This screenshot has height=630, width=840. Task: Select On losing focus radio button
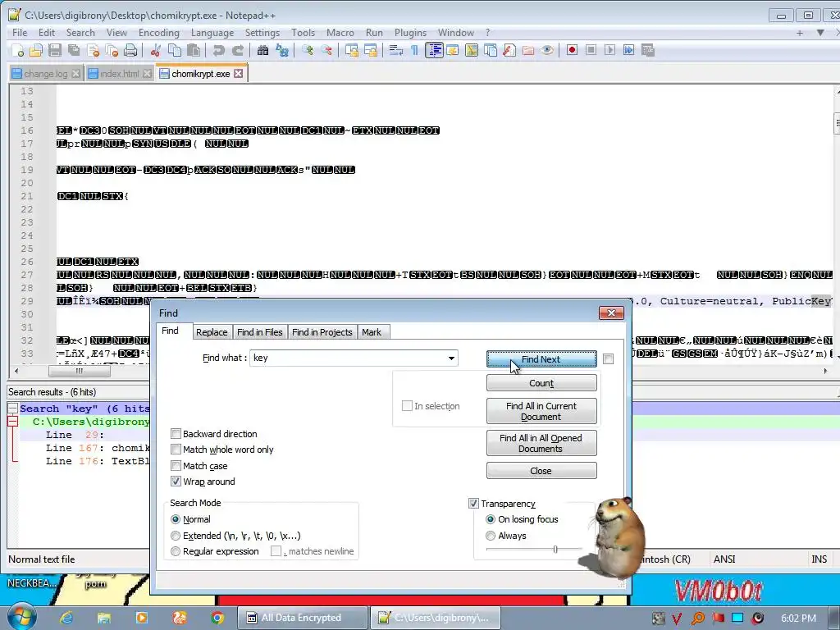click(x=491, y=519)
